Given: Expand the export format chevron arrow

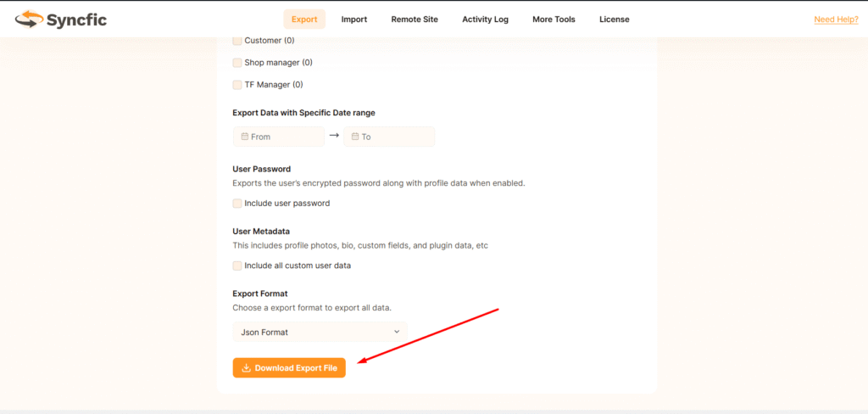Looking at the screenshot, I should coord(397,332).
